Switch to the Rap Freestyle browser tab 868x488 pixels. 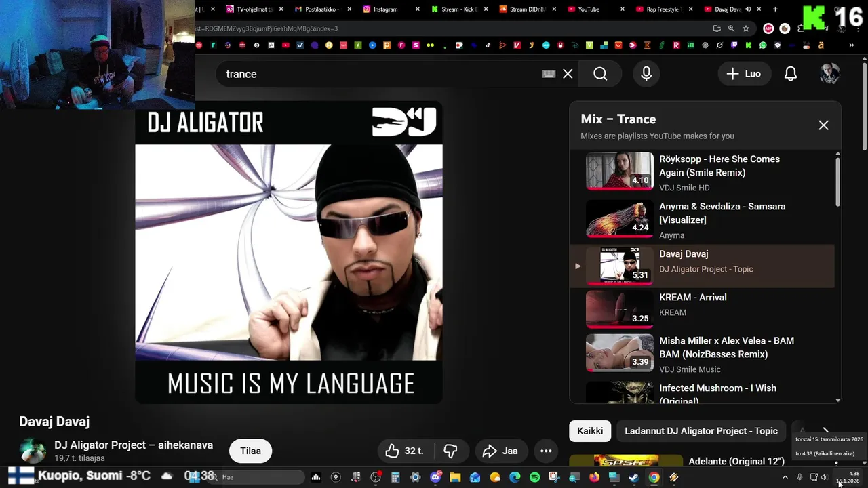tap(663, 9)
